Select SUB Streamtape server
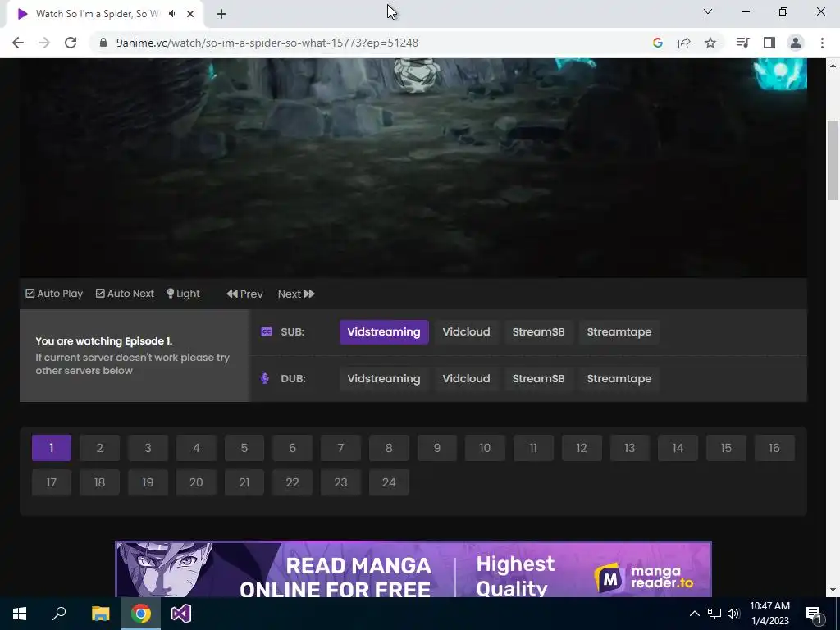840x630 pixels. coord(619,331)
